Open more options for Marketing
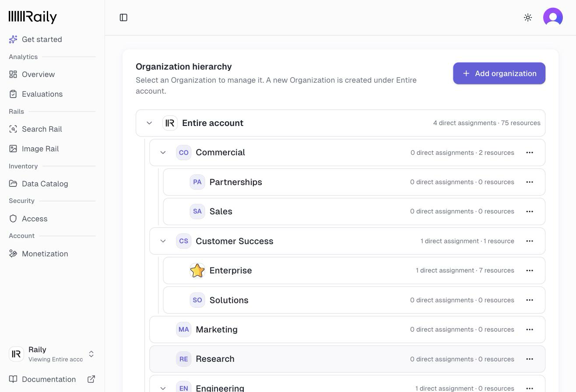Screen dimensions: 576x392 [530, 329]
